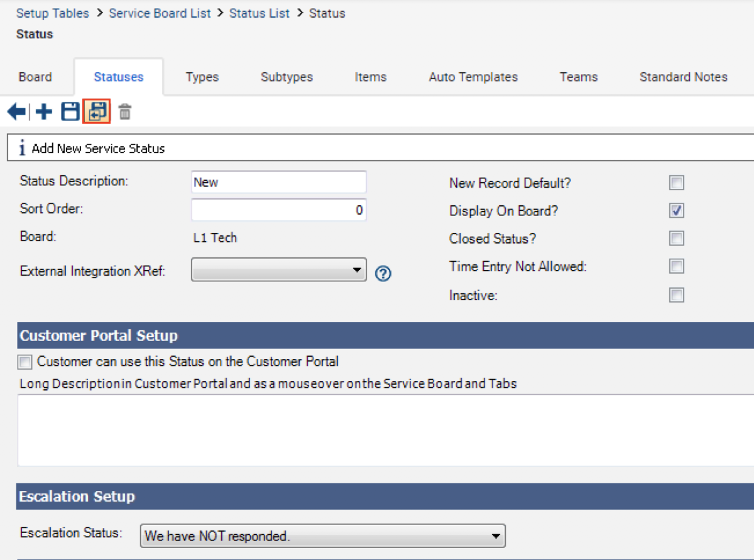Open the Standard Notes tab
Image resolution: width=754 pixels, height=560 pixels.
[x=684, y=77]
